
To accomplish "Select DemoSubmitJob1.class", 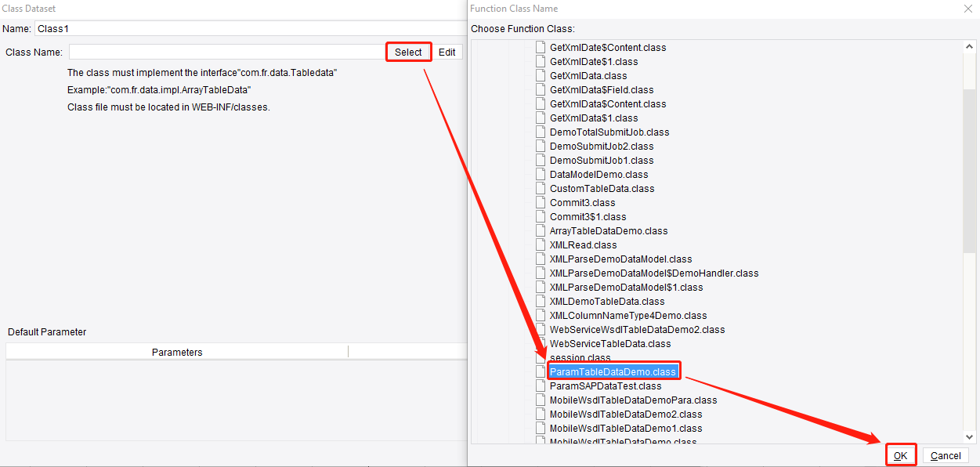I will click(602, 160).
